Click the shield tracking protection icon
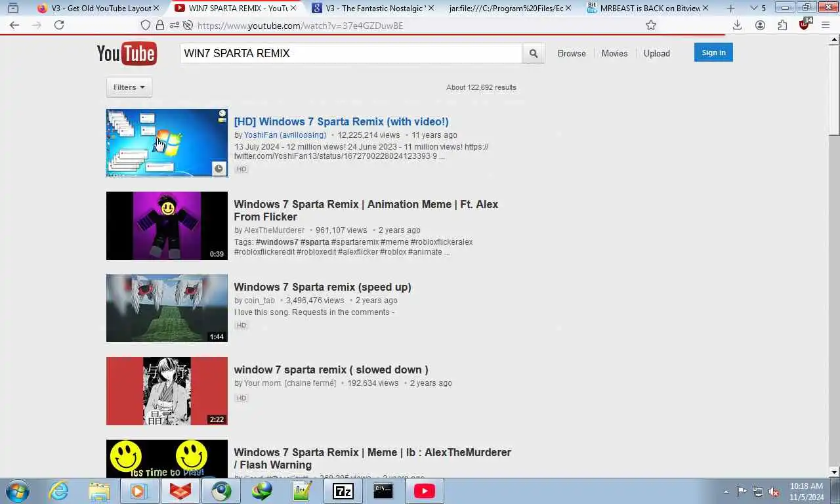840x504 pixels. [146, 25]
